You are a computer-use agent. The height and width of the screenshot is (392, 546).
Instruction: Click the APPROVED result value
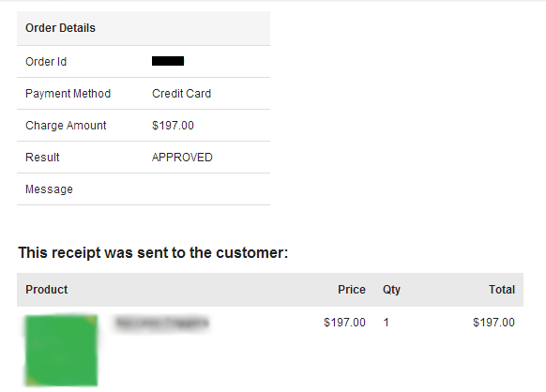(x=182, y=158)
